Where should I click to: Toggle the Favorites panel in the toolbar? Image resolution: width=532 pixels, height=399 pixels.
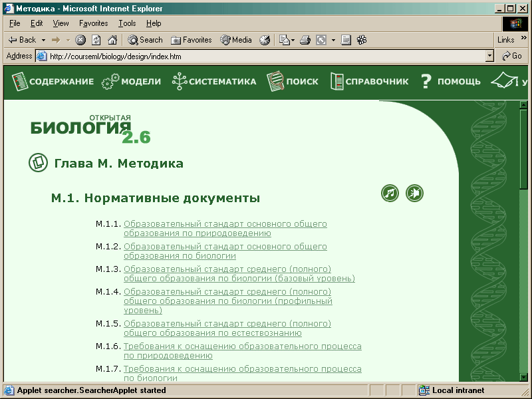tap(192, 40)
